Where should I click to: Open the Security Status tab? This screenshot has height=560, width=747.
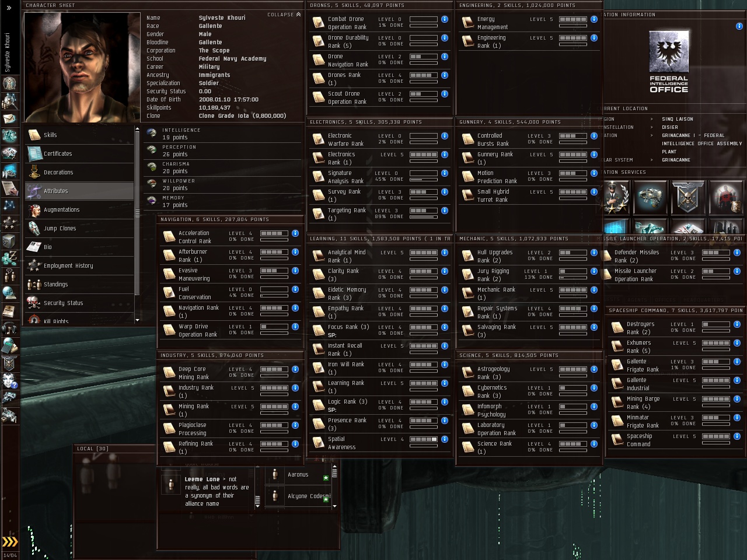pos(79,303)
